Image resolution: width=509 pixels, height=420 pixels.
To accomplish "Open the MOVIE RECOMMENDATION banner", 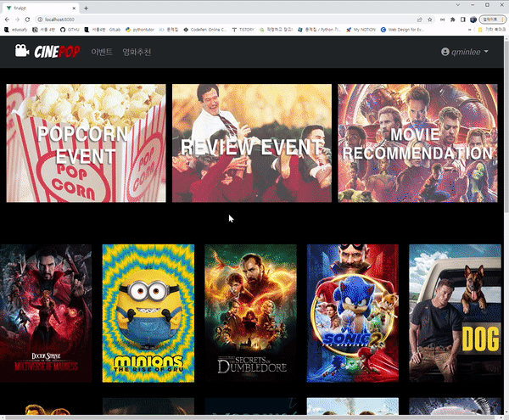I will (417, 143).
